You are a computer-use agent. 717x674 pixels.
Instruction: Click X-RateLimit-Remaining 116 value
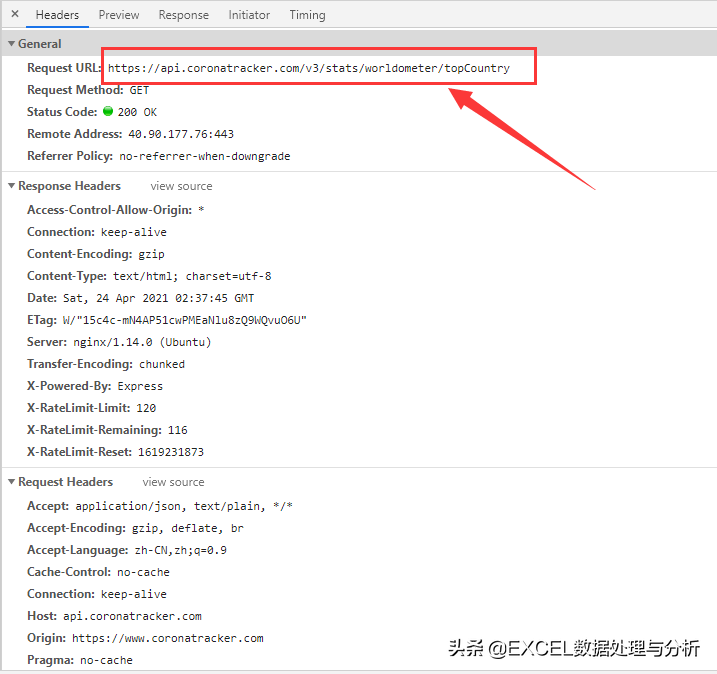(177, 430)
